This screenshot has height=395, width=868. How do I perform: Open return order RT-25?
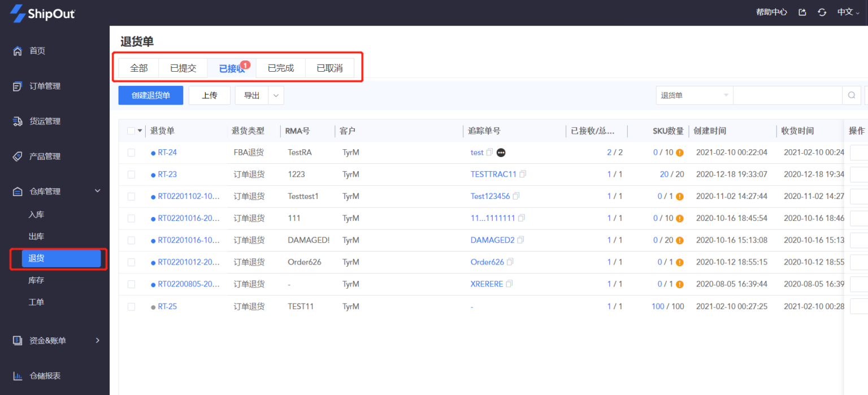(167, 306)
